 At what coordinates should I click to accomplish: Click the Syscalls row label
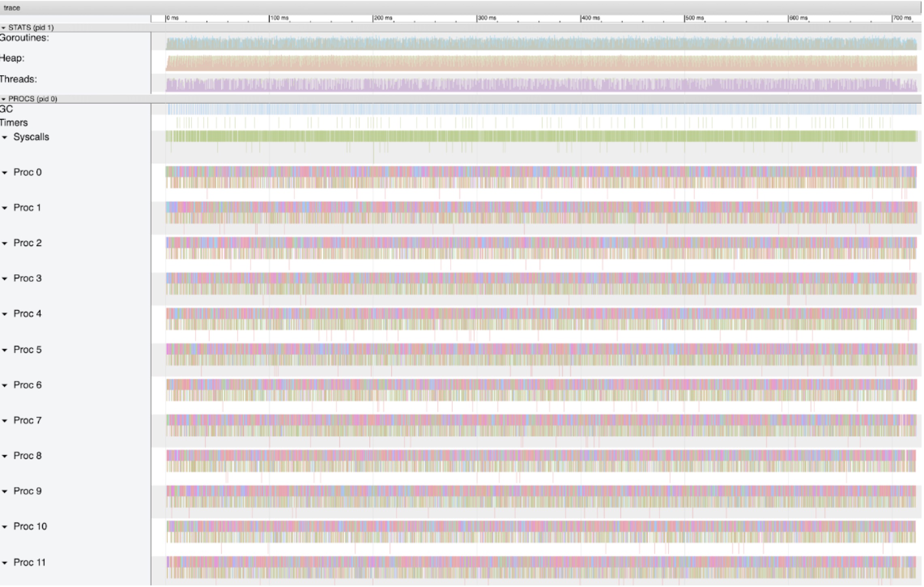31,137
